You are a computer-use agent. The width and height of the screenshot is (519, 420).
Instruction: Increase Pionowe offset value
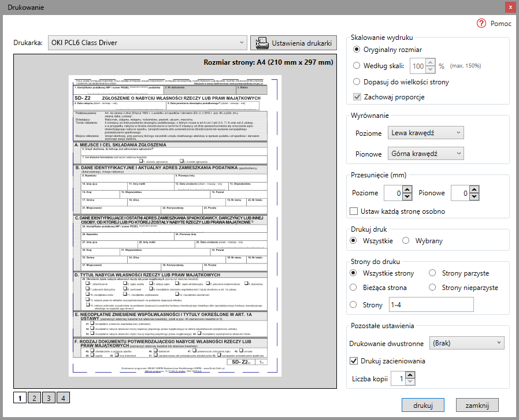pos(474,189)
